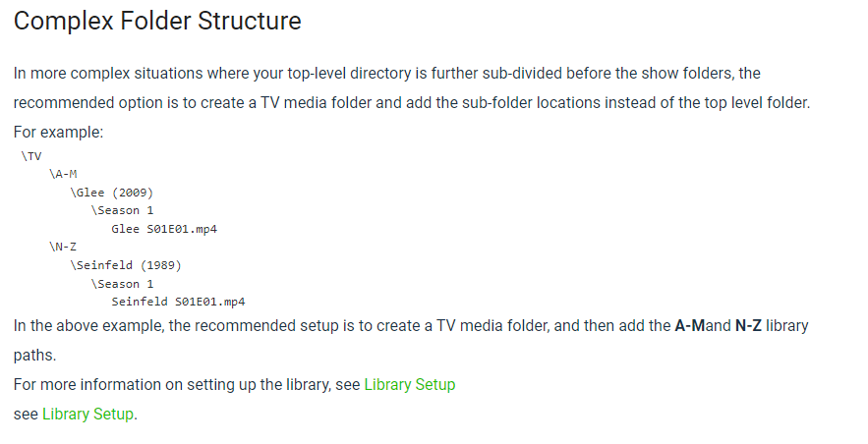Click the "Complex Folder Structure" heading
The width and height of the screenshot is (868, 444).
pyautogui.click(x=157, y=21)
